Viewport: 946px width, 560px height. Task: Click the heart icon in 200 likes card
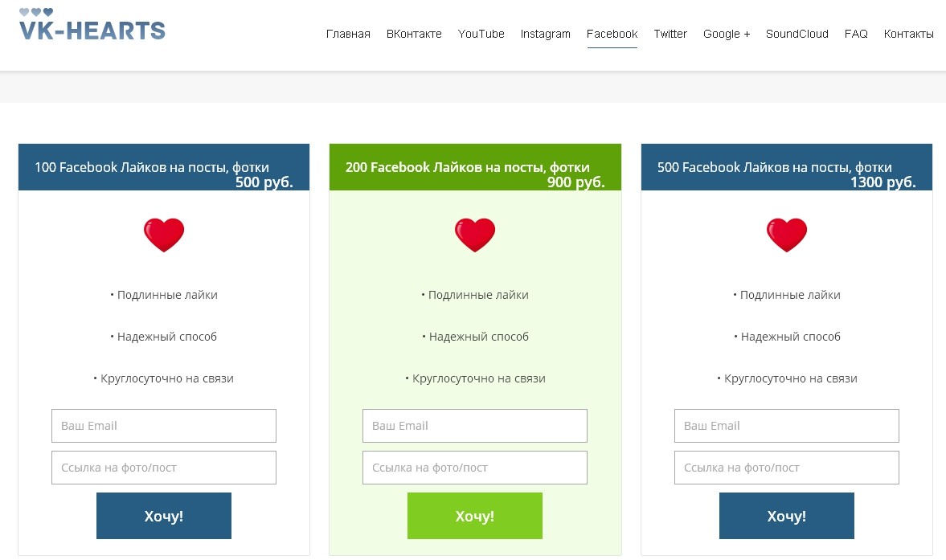(475, 235)
